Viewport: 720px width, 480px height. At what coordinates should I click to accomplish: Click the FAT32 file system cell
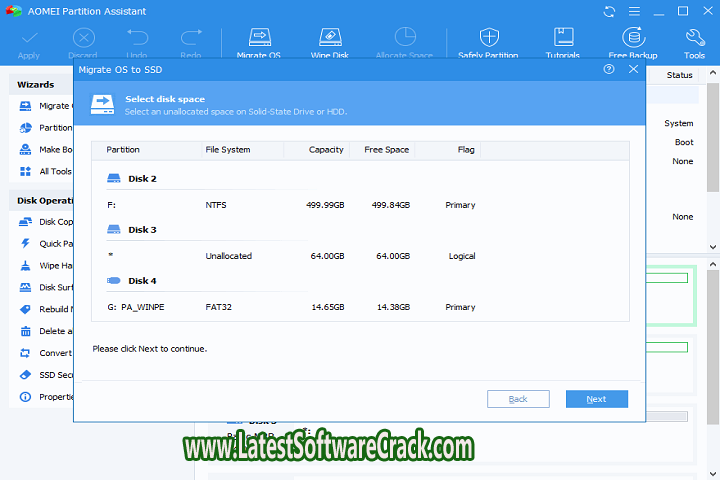tap(219, 307)
